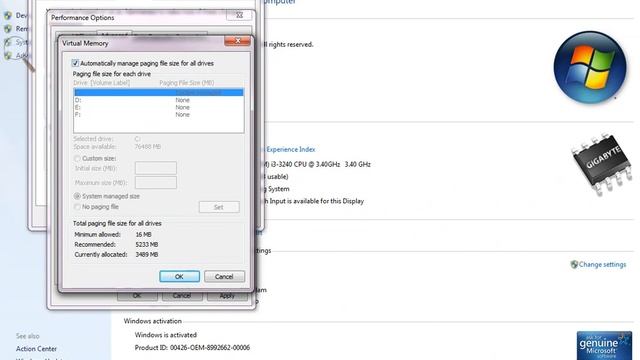This screenshot has height=360, width=640.
Task: Select the No paging file radio button
Action: 77,207
